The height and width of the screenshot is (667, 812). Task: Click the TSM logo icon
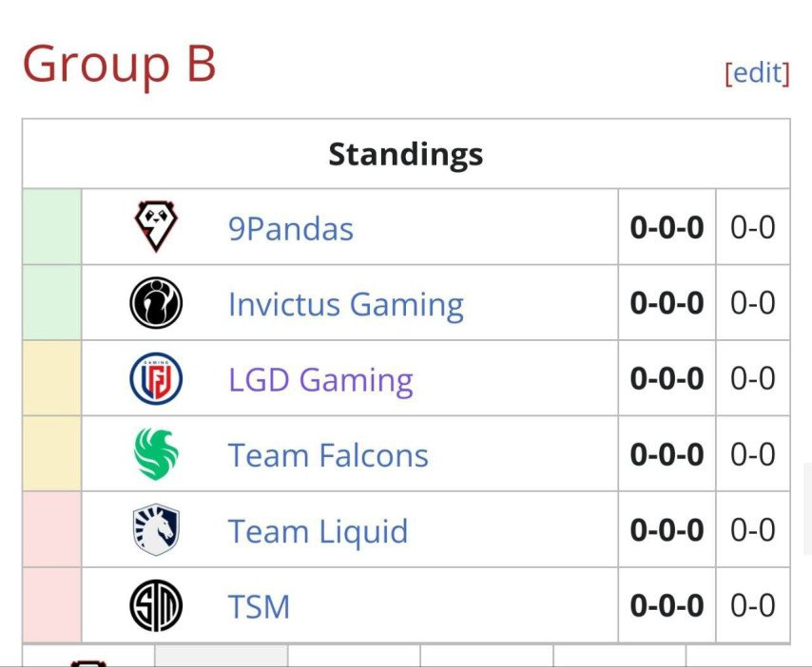pyautogui.click(x=155, y=606)
